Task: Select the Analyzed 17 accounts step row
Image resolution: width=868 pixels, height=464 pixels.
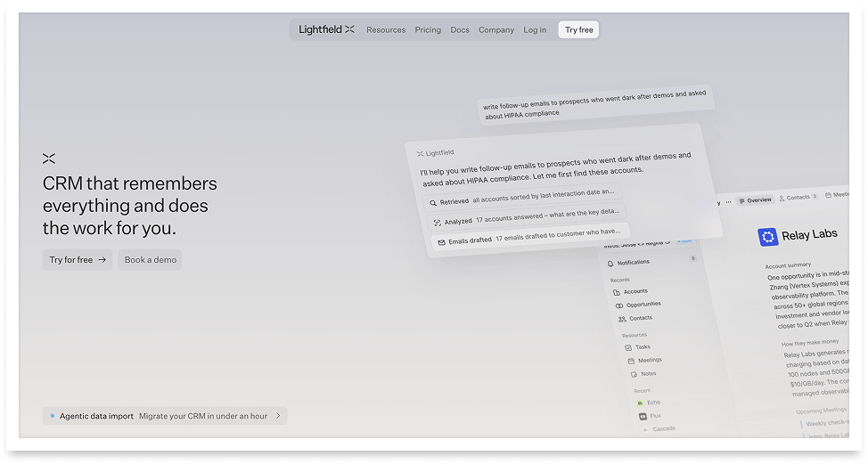Action: 527,216
